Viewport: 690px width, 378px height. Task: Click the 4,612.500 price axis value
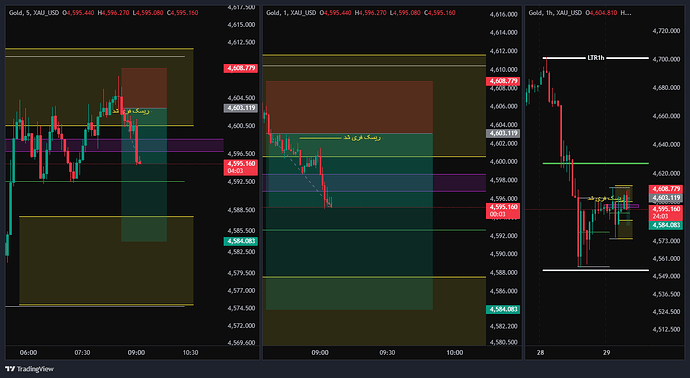click(x=241, y=42)
